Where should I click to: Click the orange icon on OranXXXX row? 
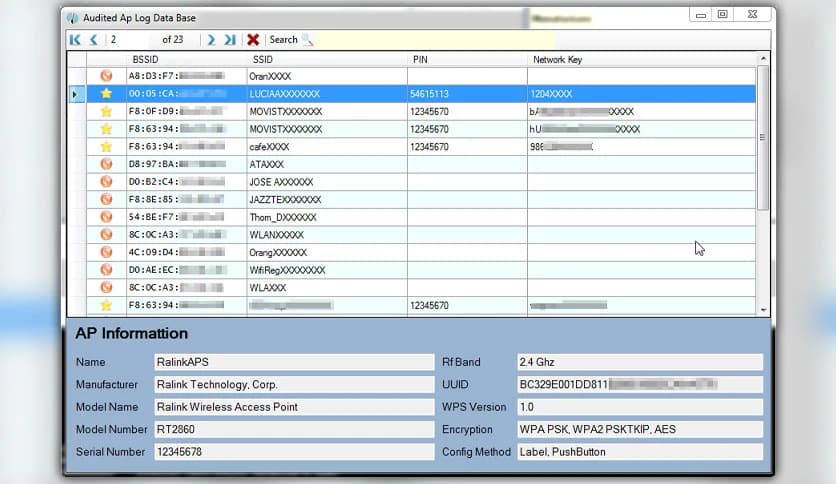click(x=106, y=76)
